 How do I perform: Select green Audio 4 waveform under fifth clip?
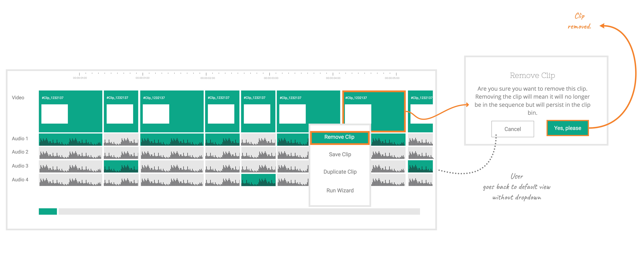(x=258, y=180)
